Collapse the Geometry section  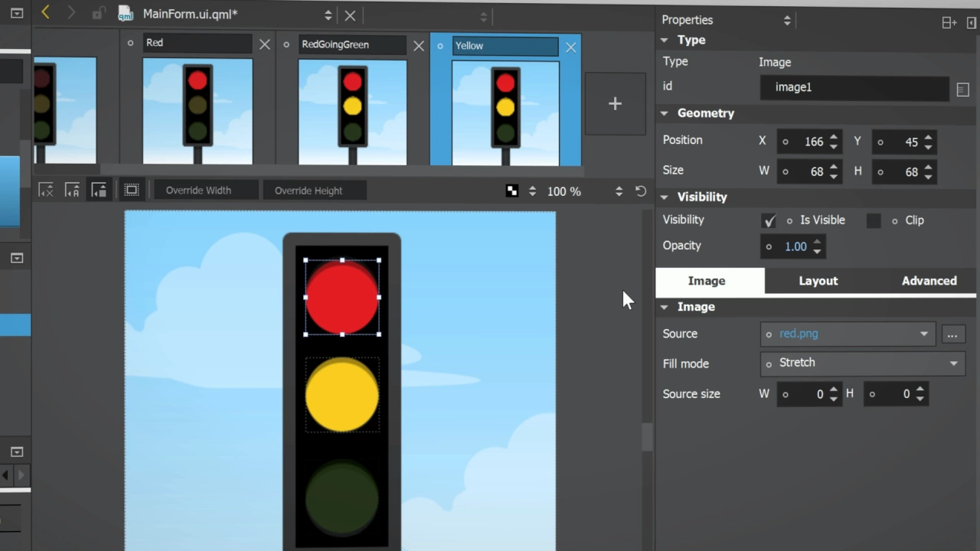point(664,113)
